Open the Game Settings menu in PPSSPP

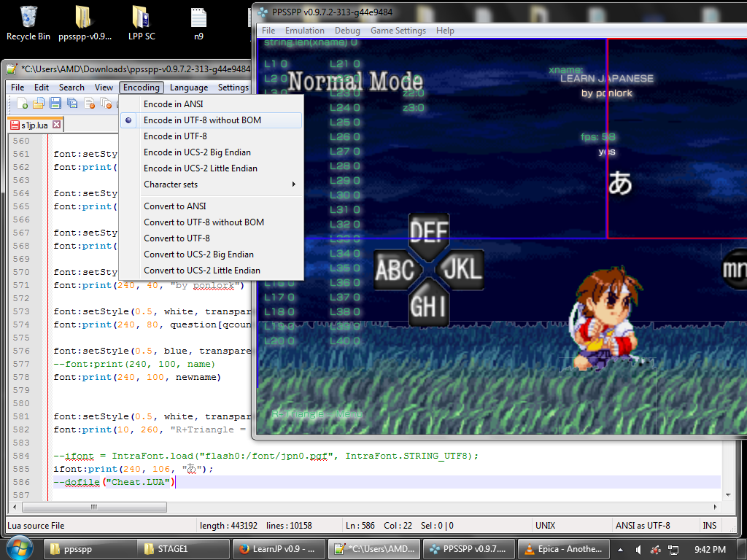[398, 31]
